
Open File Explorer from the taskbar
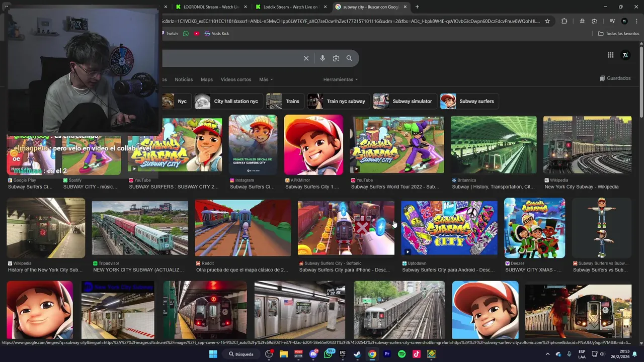[283, 354]
